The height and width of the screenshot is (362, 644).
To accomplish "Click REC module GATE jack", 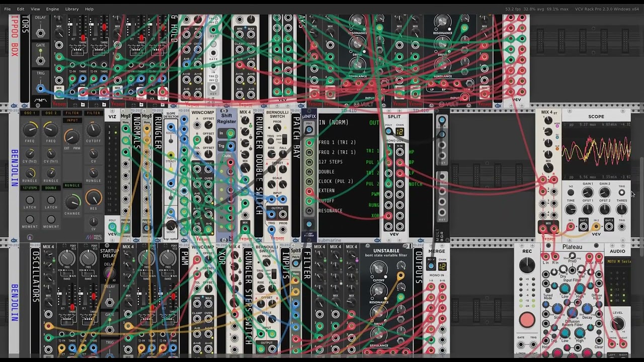I will [520, 345].
